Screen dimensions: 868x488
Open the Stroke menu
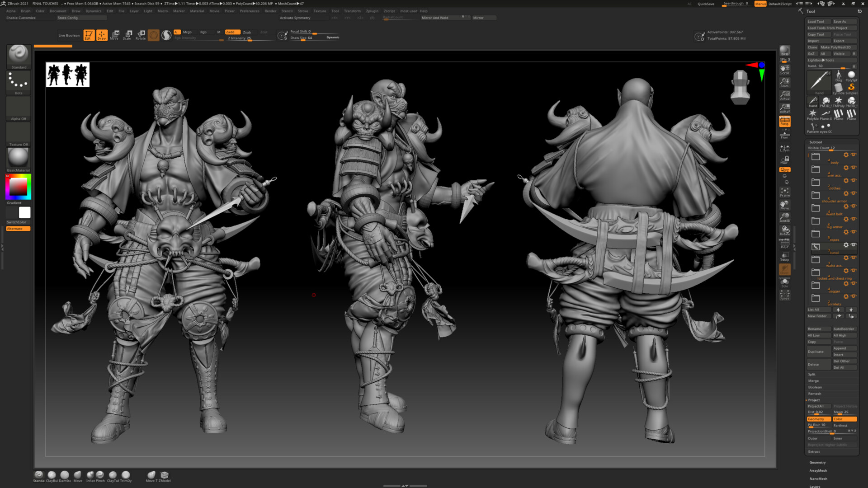coord(302,11)
